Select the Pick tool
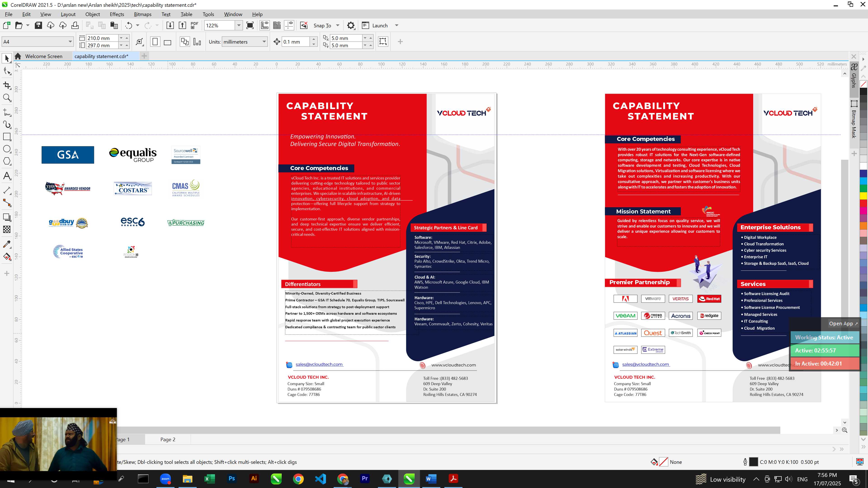This screenshot has height=488, width=868. coord(7,59)
